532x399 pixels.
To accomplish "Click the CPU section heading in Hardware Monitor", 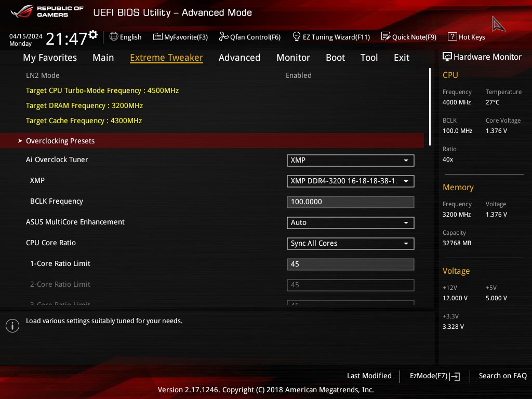I will tap(450, 75).
